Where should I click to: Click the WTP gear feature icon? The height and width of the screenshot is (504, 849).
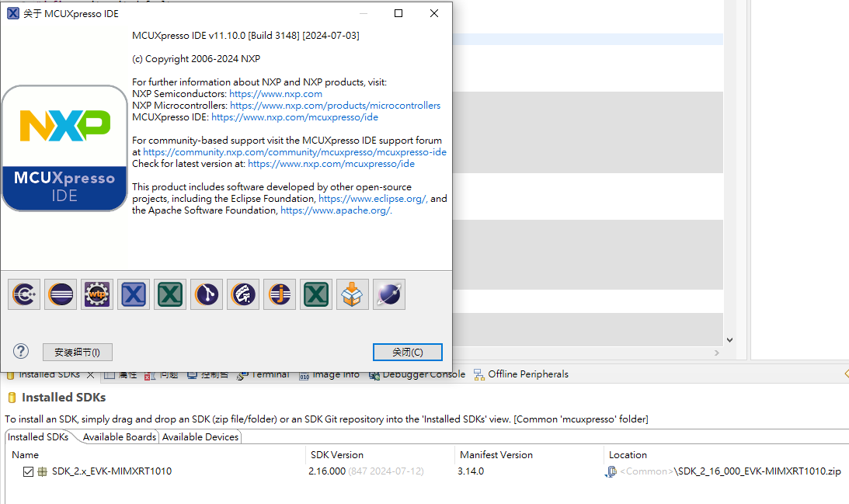pyautogui.click(x=96, y=294)
